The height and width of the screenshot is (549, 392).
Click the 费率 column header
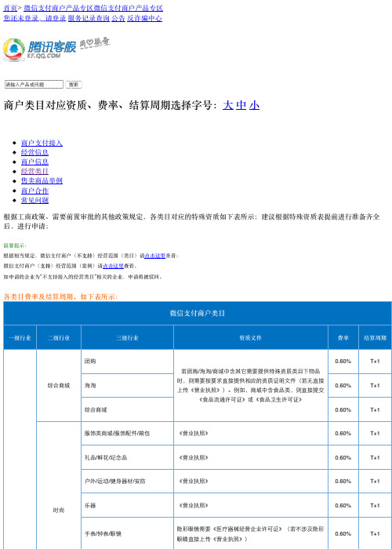[x=343, y=337]
